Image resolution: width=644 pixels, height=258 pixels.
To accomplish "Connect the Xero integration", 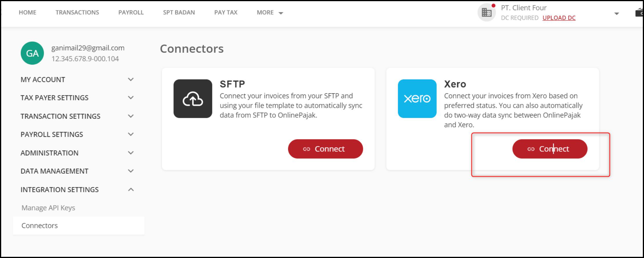I will (549, 149).
